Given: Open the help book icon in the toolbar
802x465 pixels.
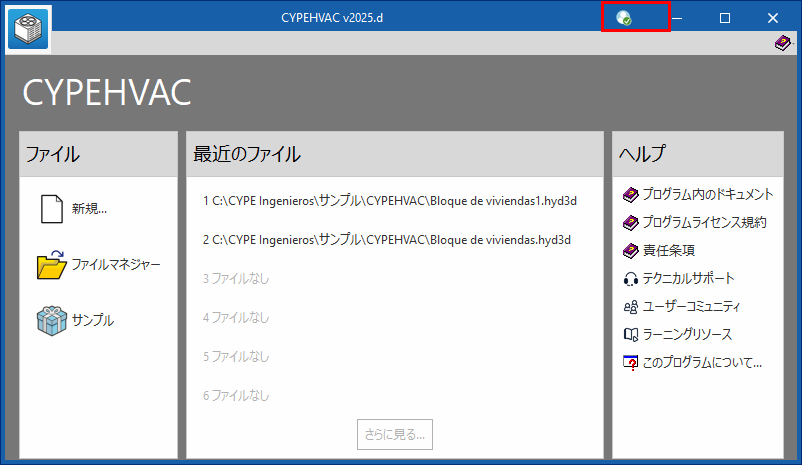Looking at the screenshot, I should coord(783,43).
